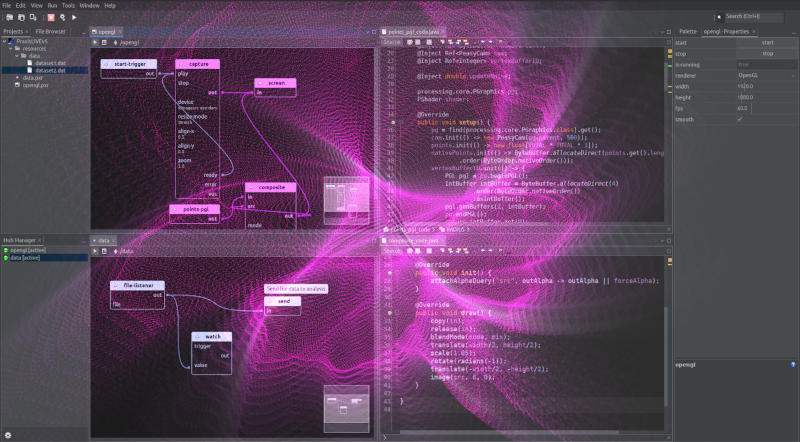The width and height of the screenshot is (800, 442).
Task: Open the Window menu
Action: (89, 6)
